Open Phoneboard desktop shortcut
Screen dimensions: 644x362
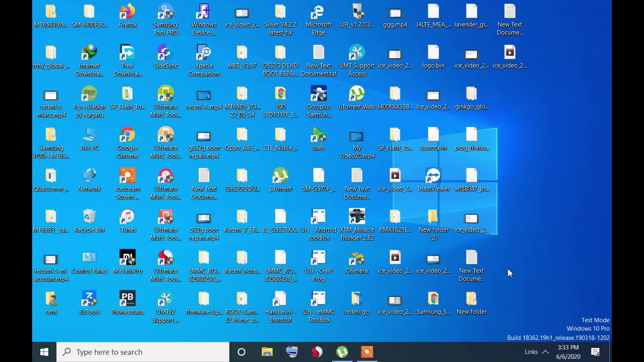point(127,303)
